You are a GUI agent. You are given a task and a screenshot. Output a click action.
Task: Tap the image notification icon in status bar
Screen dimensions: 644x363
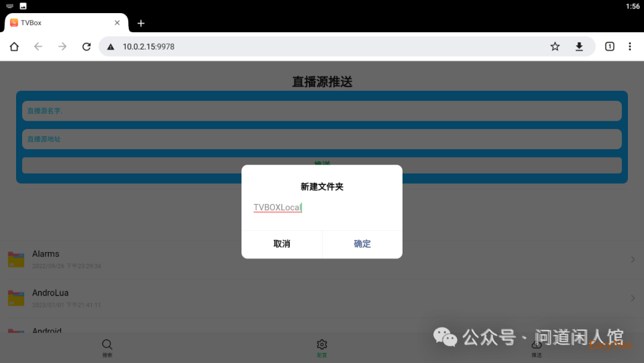pyautogui.click(x=23, y=6)
